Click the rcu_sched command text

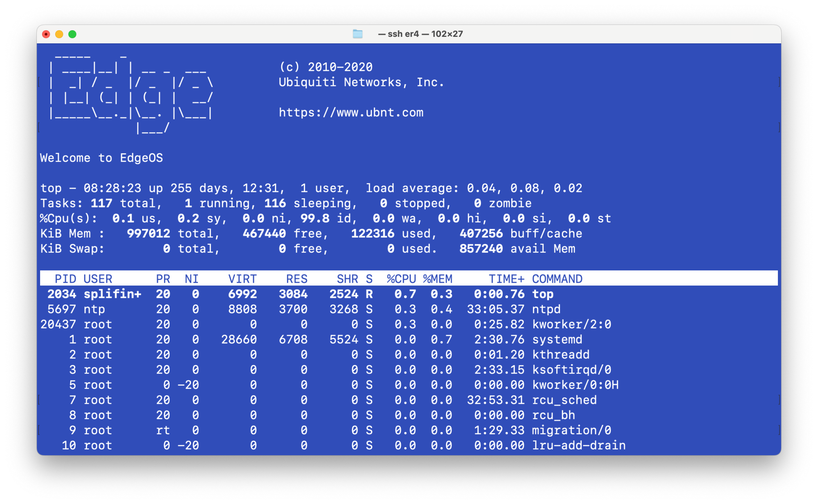point(564,400)
